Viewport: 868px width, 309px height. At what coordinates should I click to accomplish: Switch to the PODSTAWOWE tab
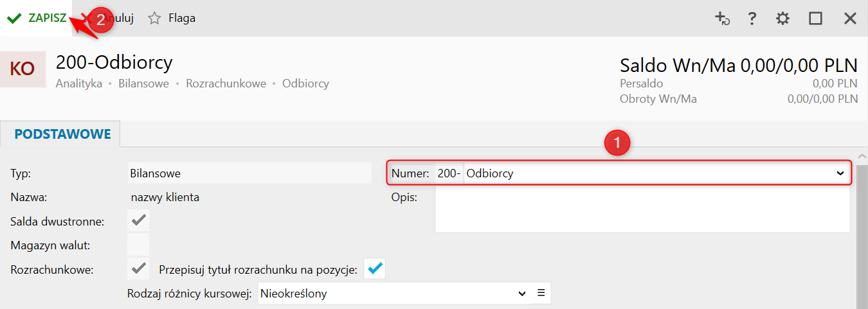(62, 134)
